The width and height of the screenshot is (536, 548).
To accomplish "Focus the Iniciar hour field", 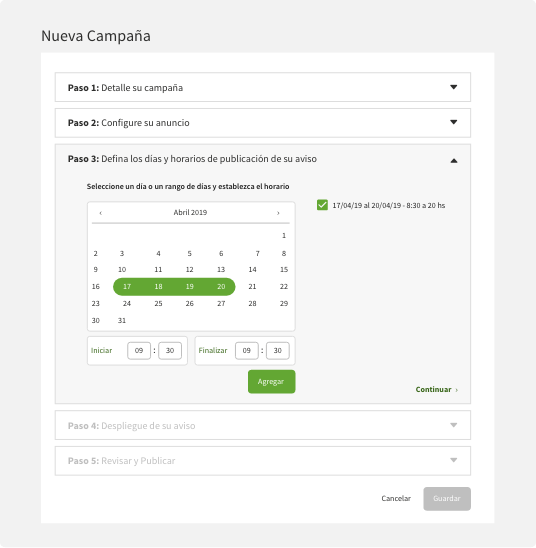I will (x=139, y=351).
